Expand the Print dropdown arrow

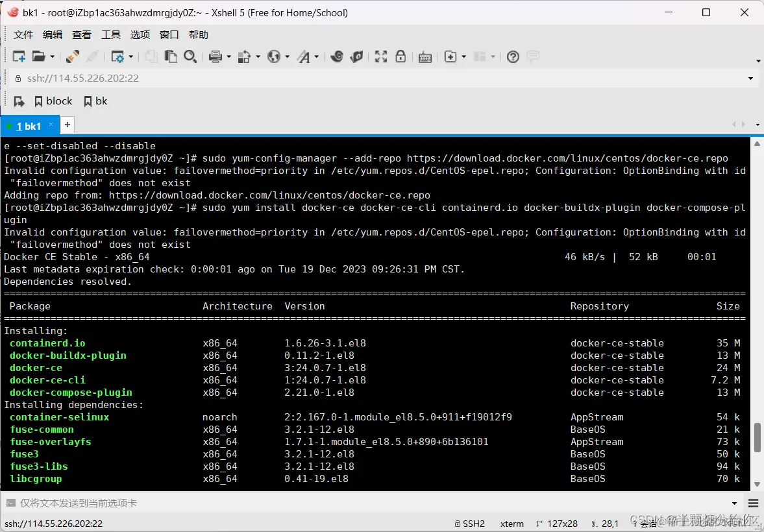(x=228, y=57)
